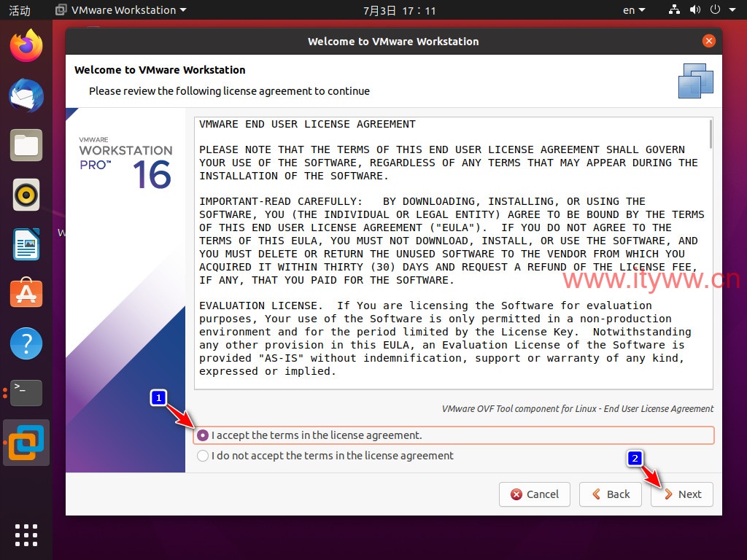Click the VMware overlapping squares logo in the header
Screen dimensions: 747x560
[695, 81]
